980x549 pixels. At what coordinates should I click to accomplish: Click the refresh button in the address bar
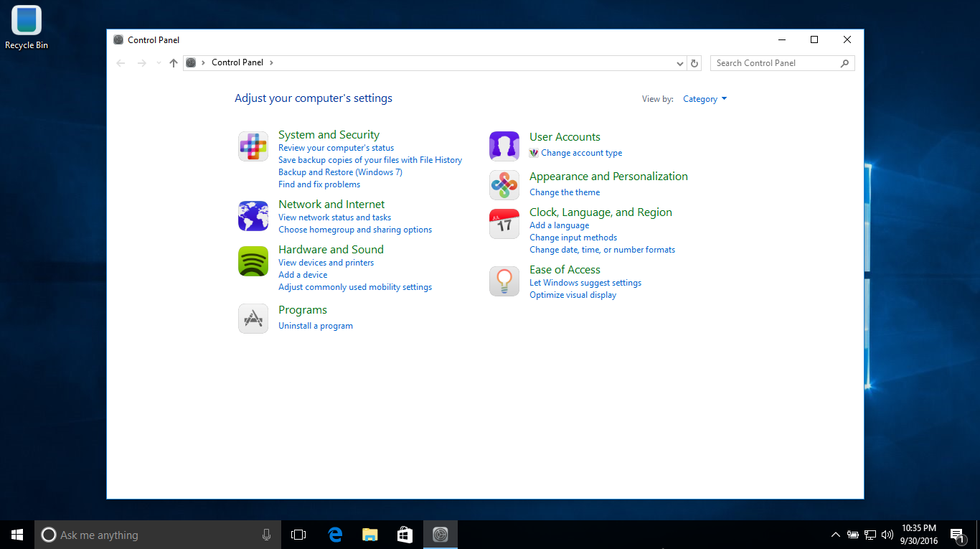coord(694,63)
